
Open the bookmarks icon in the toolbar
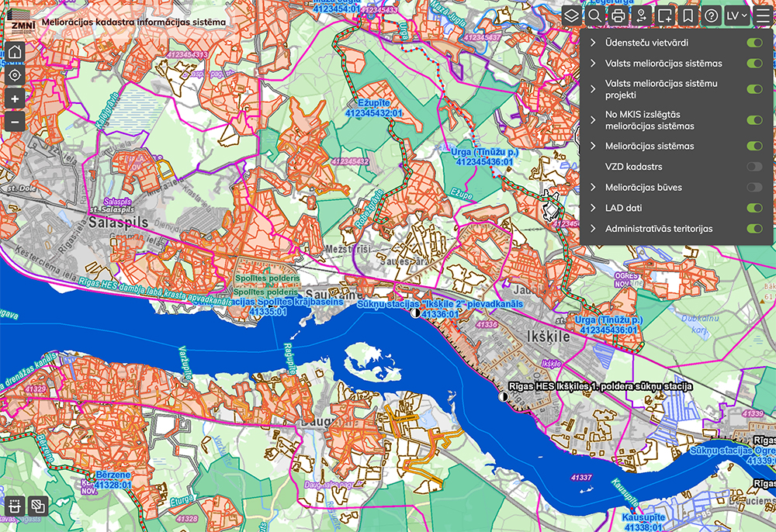click(x=688, y=16)
